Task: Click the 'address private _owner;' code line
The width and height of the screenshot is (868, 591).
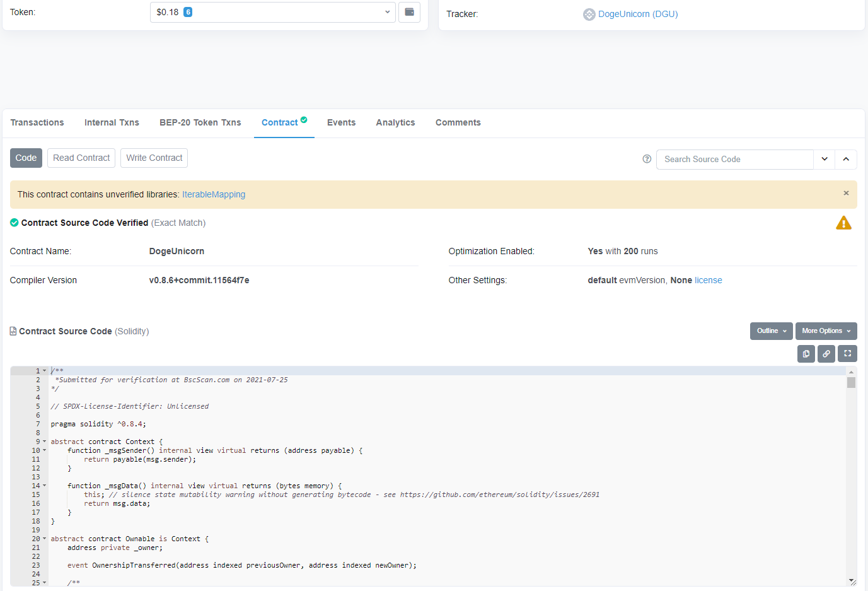Action: pyautogui.click(x=115, y=547)
